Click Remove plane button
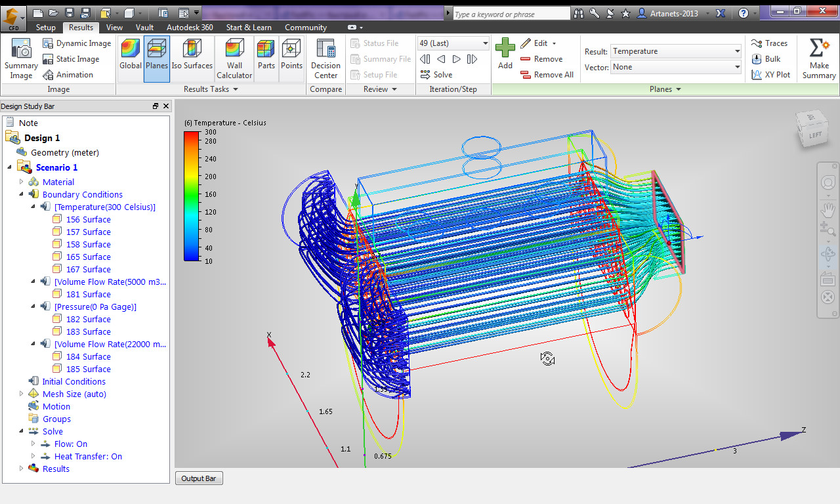The image size is (840, 504). 541,59
